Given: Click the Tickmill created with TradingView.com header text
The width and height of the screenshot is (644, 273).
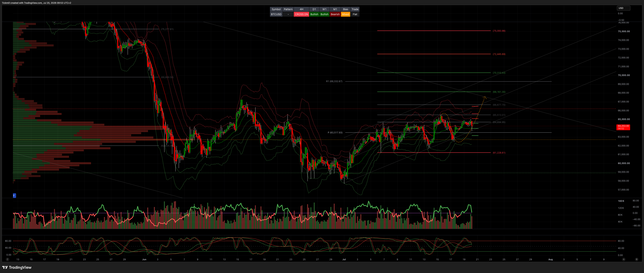Looking at the screenshot, I should tap(36, 3).
